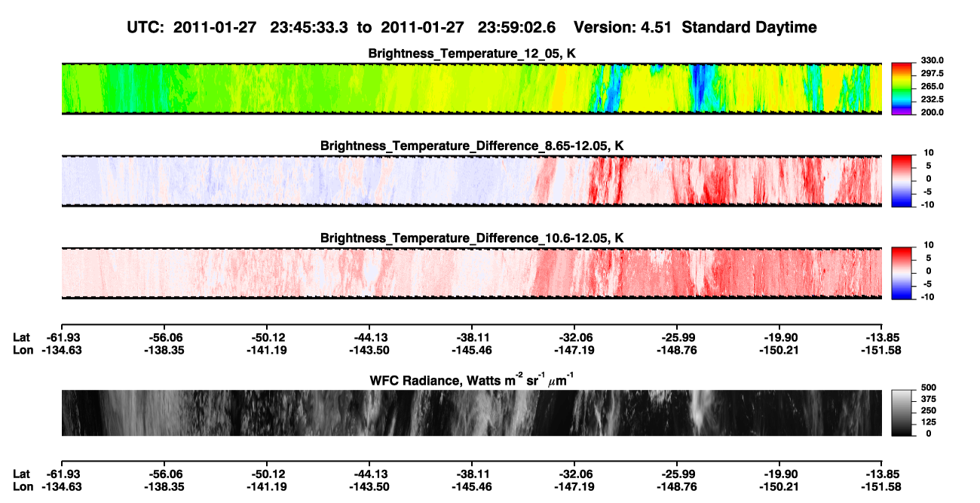Click longitude '-151.58' under the 10.6-12.05 panel
The width and height of the screenshot is (980, 503).
pos(882,350)
